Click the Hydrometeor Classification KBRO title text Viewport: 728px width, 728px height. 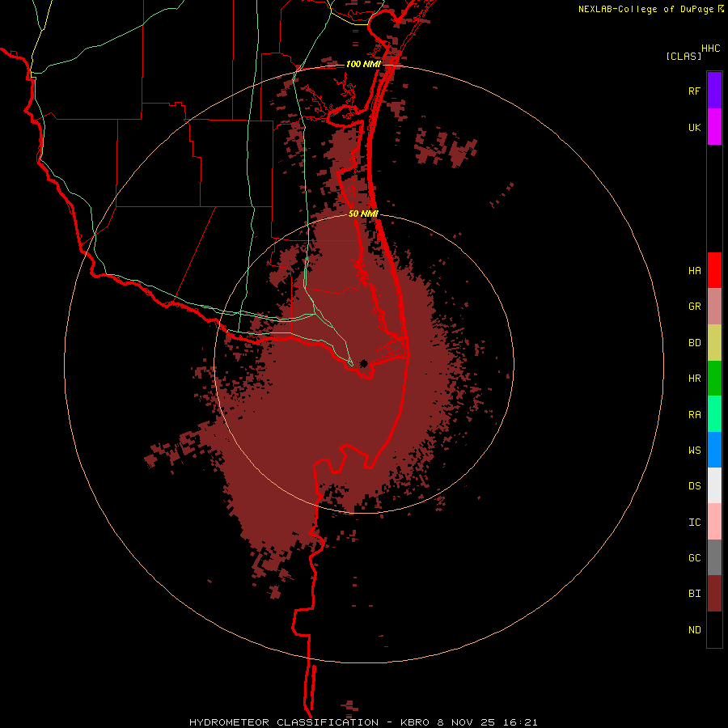(x=363, y=722)
